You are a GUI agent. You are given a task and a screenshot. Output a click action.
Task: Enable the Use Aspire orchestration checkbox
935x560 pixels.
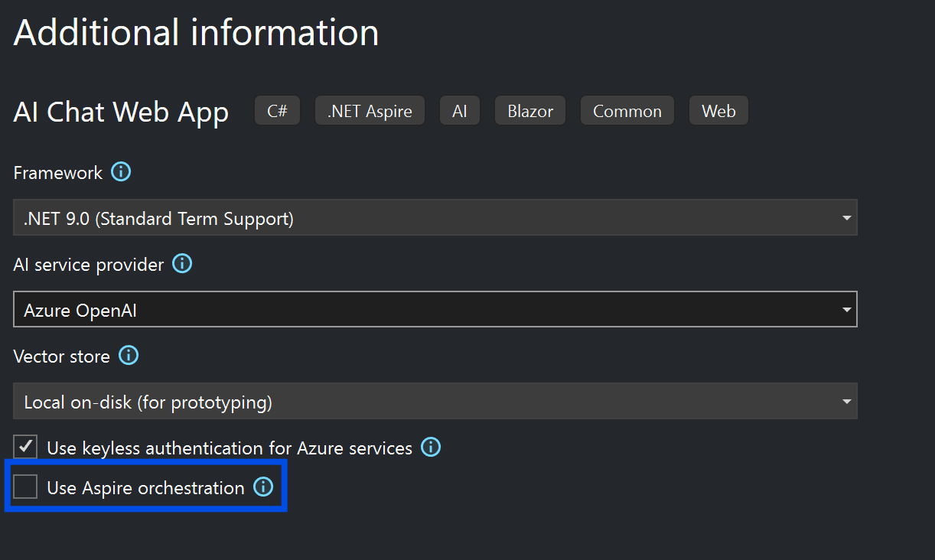25,487
